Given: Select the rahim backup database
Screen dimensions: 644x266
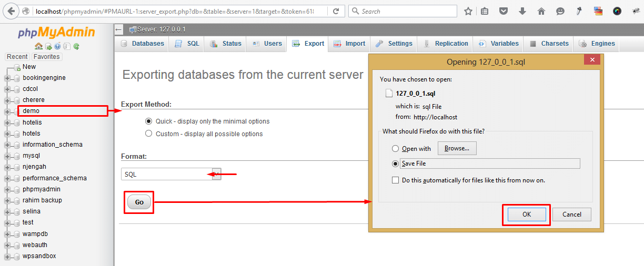Looking at the screenshot, I should pyautogui.click(x=42, y=200).
